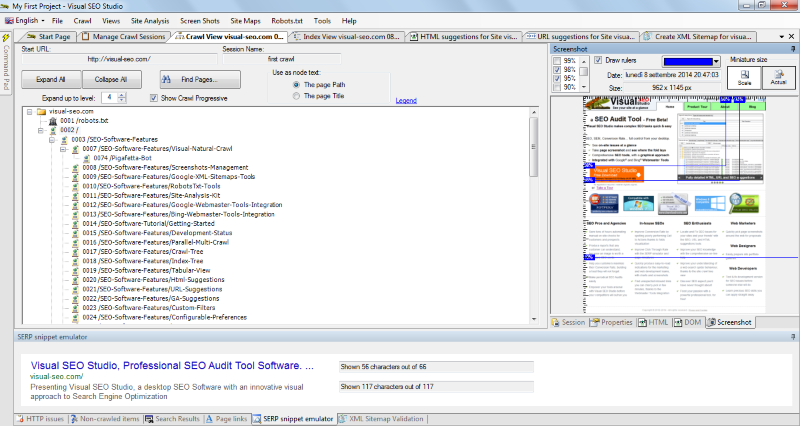Click the Session Name input field
Screen dimensions: 800x426
click(281, 59)
